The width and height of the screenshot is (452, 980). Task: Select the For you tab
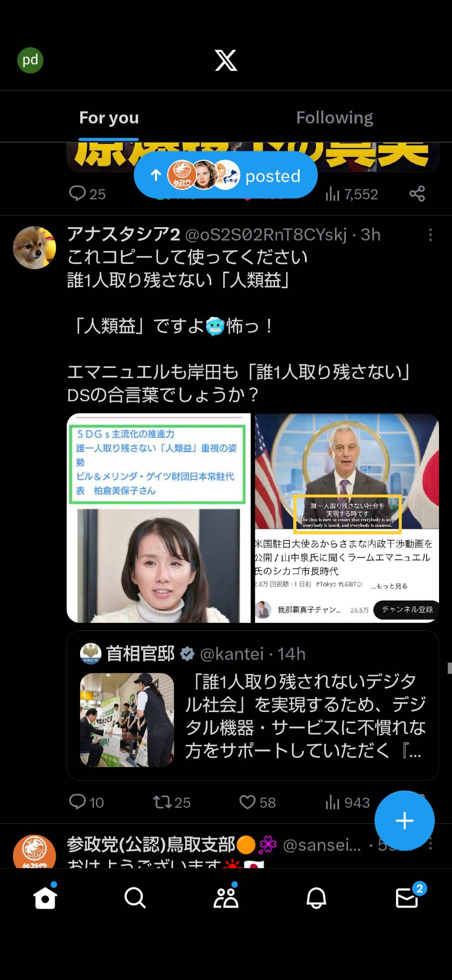pyautogui.click(x=109, y=118)
